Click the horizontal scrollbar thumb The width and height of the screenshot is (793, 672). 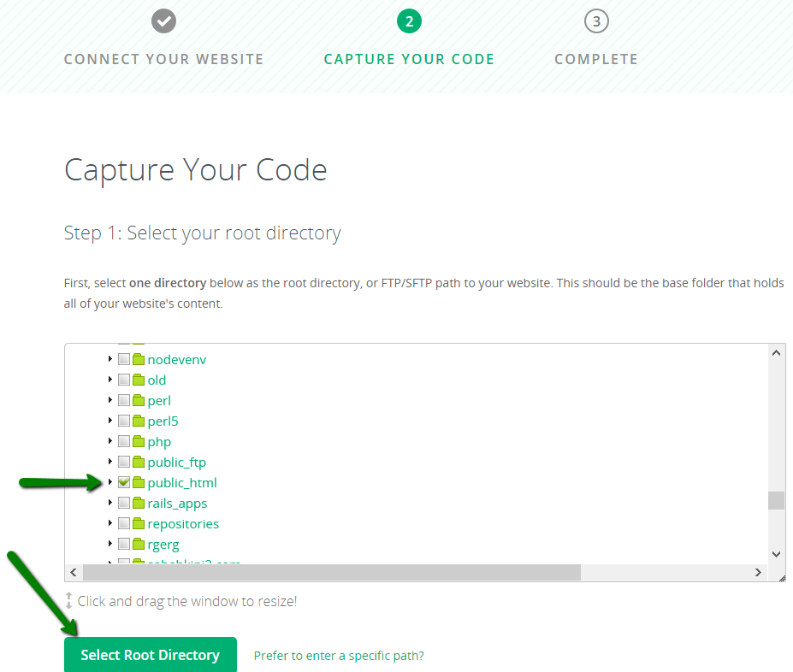pos(332,573)
